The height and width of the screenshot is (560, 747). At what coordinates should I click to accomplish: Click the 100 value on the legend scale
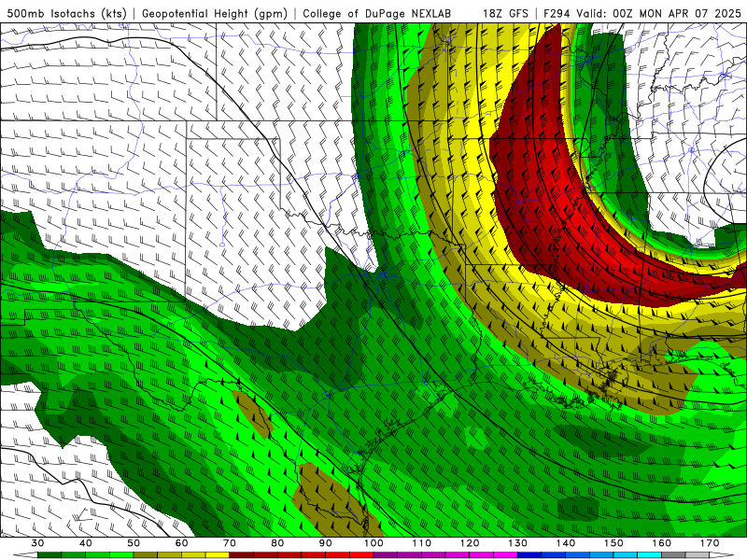coord(373,543)
